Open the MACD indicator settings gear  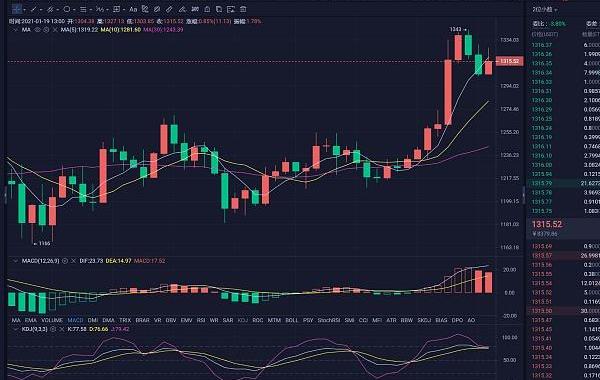(x=65, y=261)
